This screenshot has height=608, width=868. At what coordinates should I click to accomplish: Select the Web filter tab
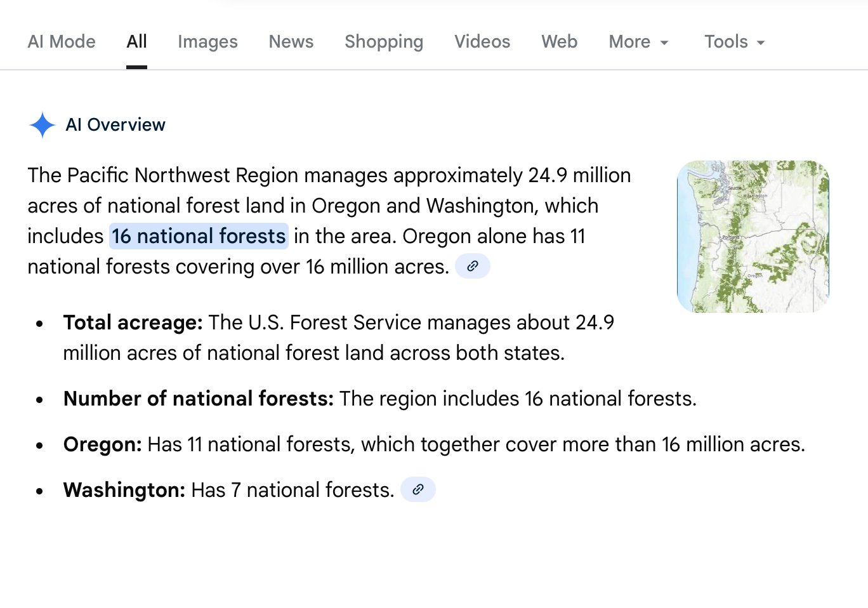coord(559,42)
